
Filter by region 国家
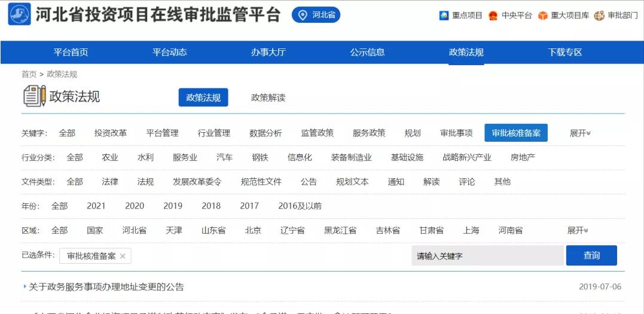(x=95, y=230)
